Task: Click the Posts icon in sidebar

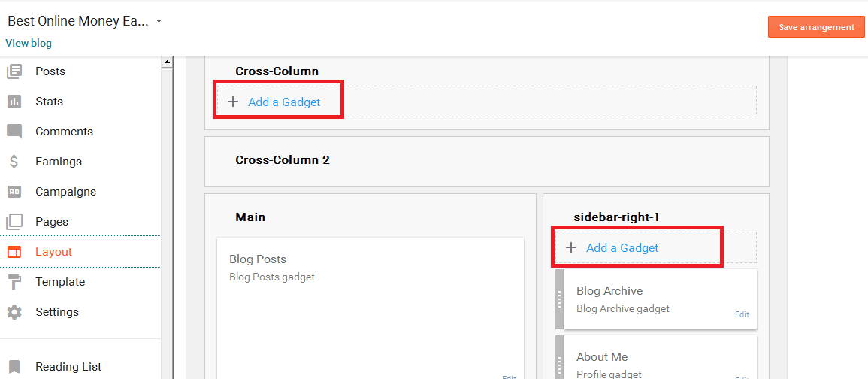Action: [x=14, y=71]
